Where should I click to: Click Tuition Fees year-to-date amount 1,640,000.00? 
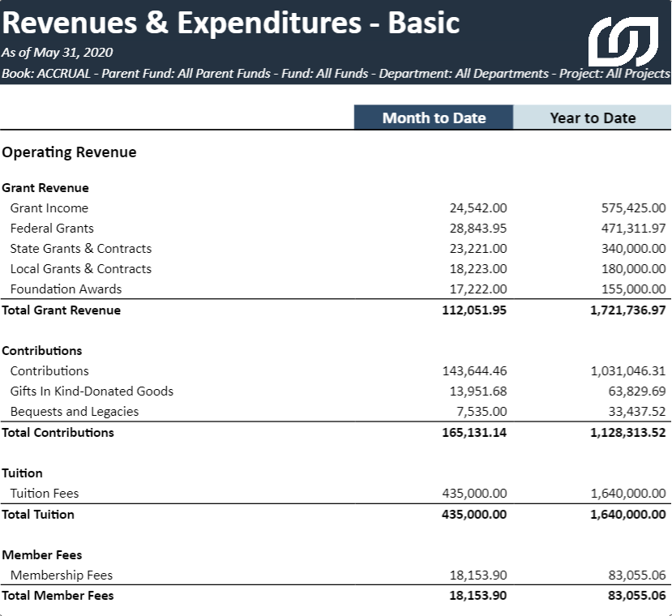click(x=628, y=494)
